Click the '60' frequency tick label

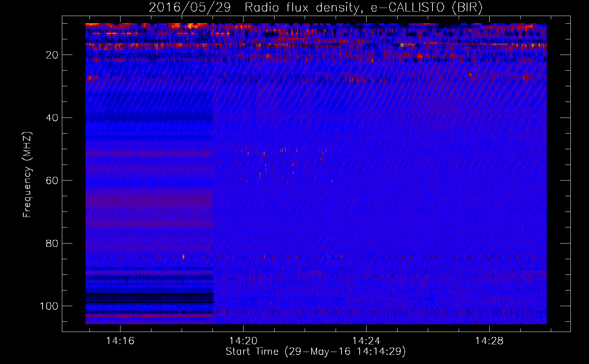52,181
